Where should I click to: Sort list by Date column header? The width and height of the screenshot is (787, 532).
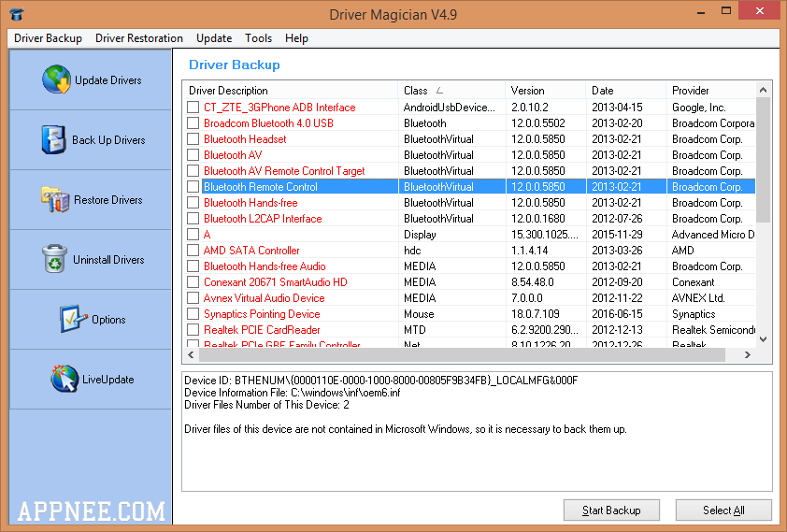tap(625, 91)
